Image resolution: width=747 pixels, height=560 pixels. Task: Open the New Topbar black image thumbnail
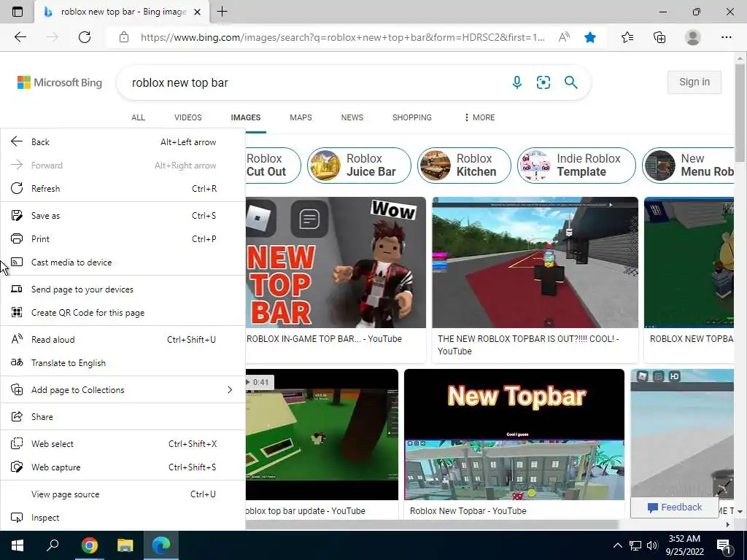point(514,435)
